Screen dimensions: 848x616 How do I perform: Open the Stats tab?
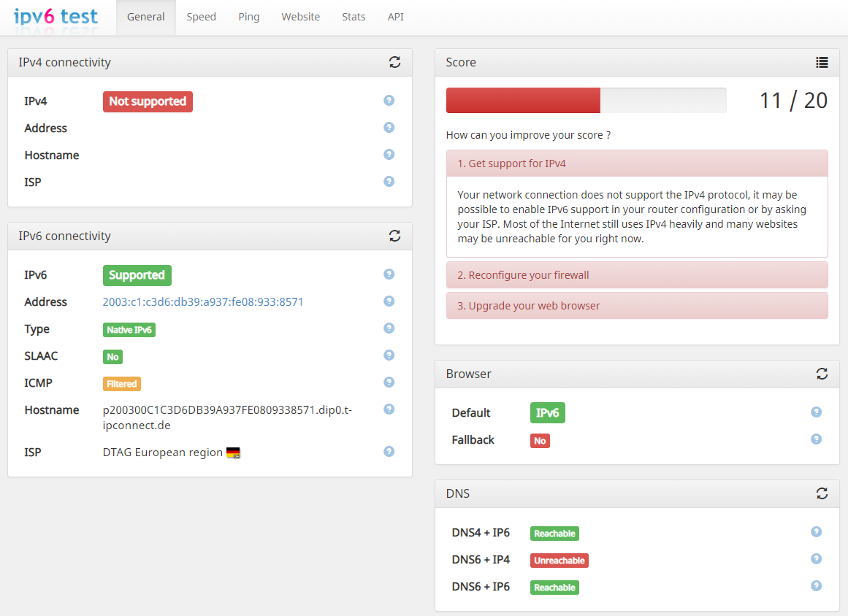pos(354,18)
